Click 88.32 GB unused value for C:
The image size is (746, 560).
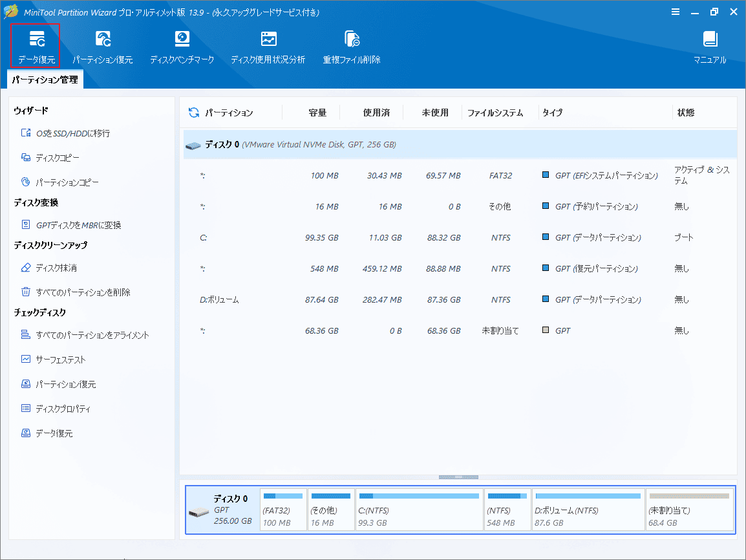(x=443, y=237)
